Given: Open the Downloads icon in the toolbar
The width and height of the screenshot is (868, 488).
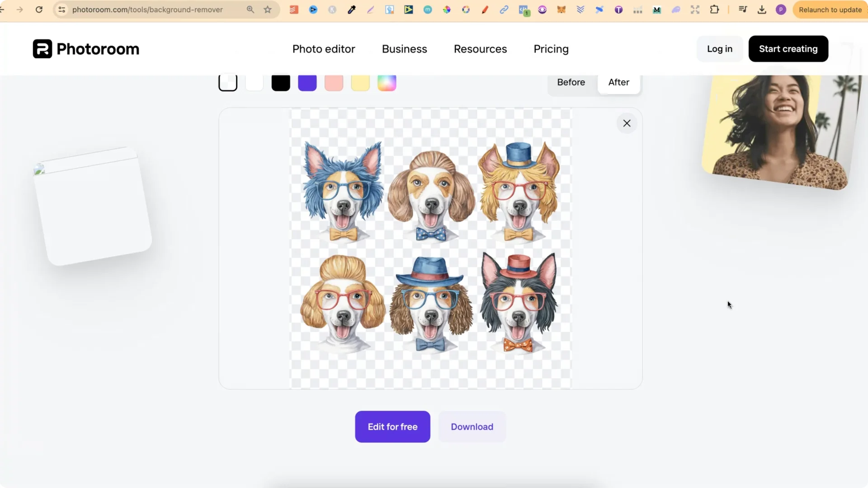Looking at the screenshot, I should coord(762,9).
